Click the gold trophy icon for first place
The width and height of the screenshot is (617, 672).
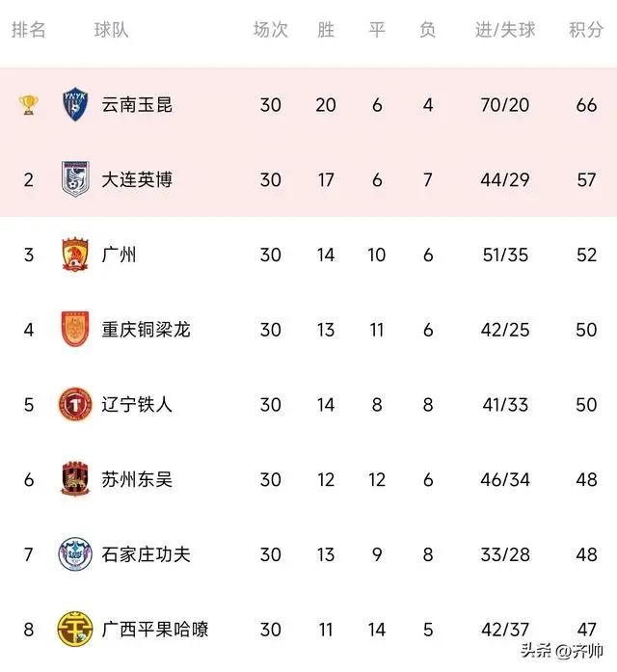pyautogui.click(x=28, y=105)
